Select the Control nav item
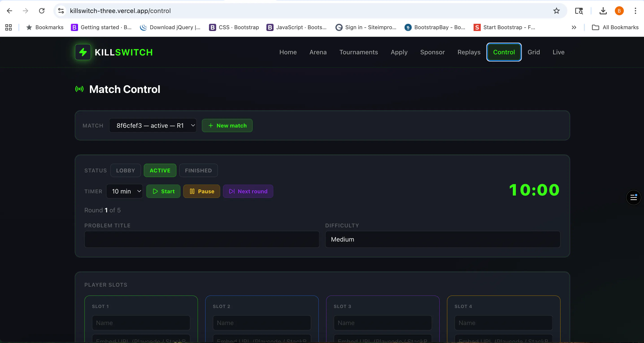644x343 pixels. coord(504,52)
